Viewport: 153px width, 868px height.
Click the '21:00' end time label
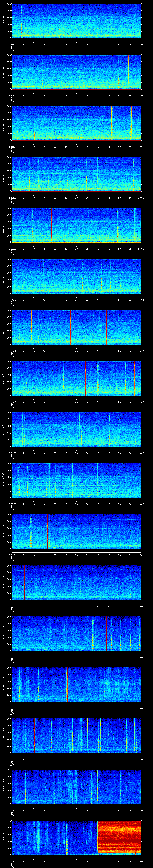(141, 249)
